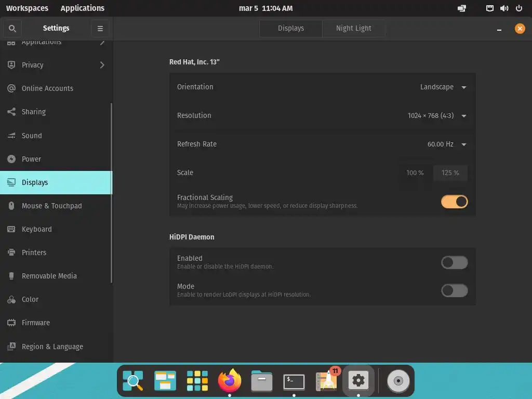Open the power menu in top bar

pyautogui.click(x=519, y=8)
